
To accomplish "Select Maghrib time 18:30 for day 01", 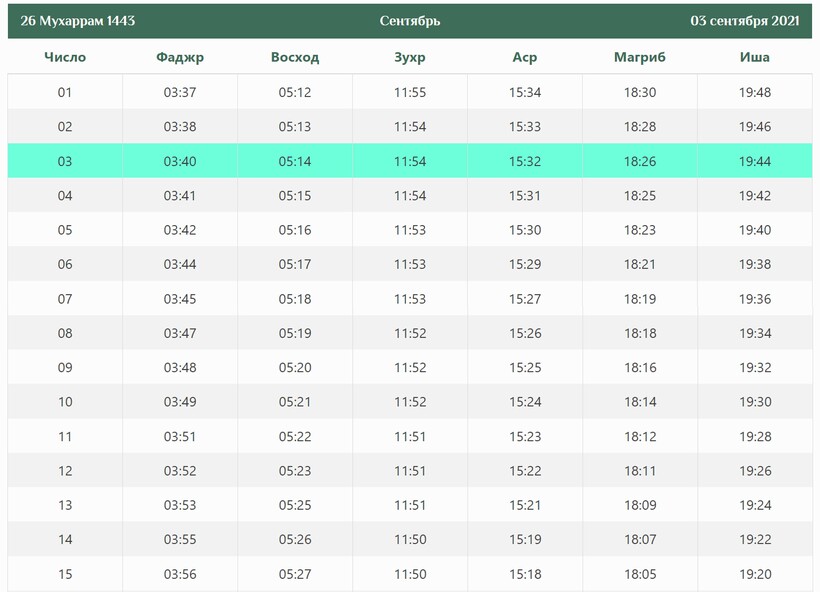I will (x=640, y=93).
